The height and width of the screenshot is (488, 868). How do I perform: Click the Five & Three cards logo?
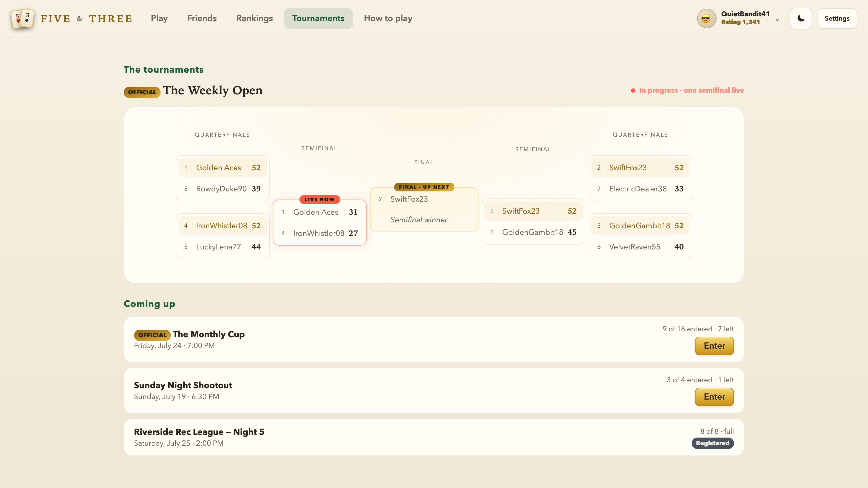[22, 18]
